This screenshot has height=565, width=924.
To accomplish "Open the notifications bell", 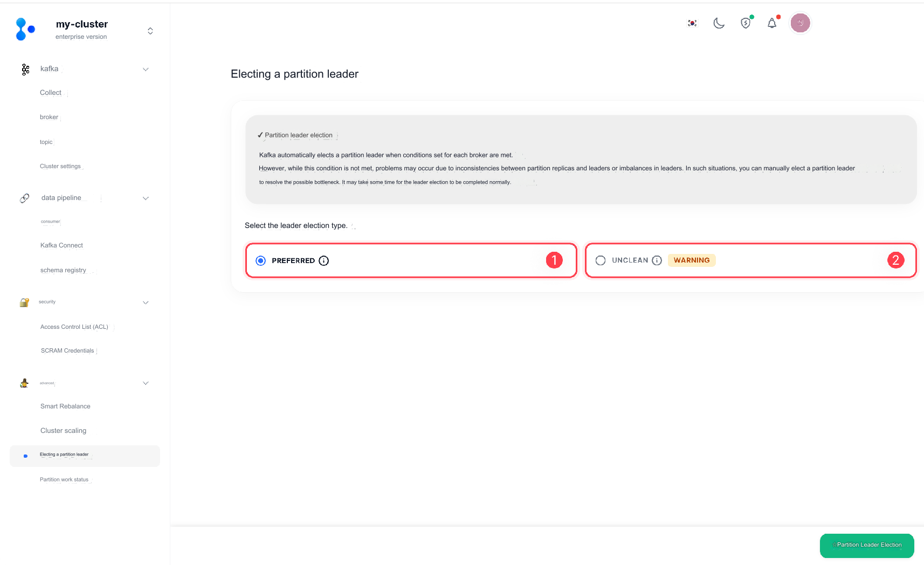I will (772, 23).
